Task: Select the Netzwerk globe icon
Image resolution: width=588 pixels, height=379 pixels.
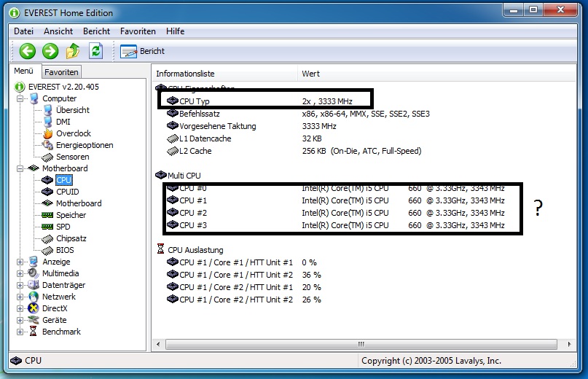Action: pyautogui.click(x=34, y=297)
